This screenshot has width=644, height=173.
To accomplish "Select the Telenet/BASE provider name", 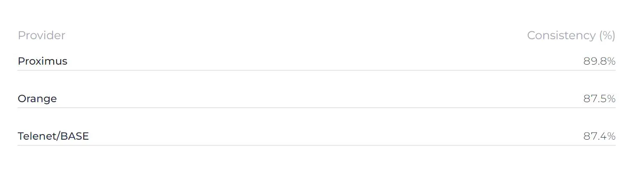I will coord(53,136).
